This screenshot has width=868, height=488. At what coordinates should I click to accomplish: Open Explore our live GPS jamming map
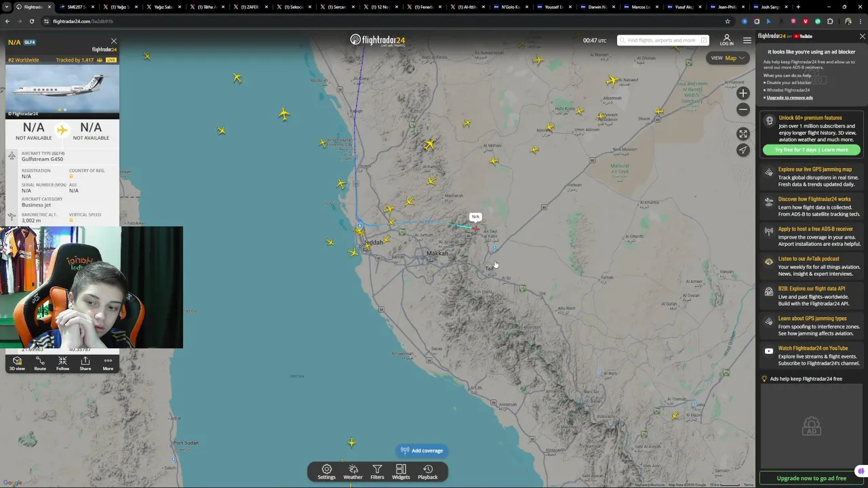(812, 177)
